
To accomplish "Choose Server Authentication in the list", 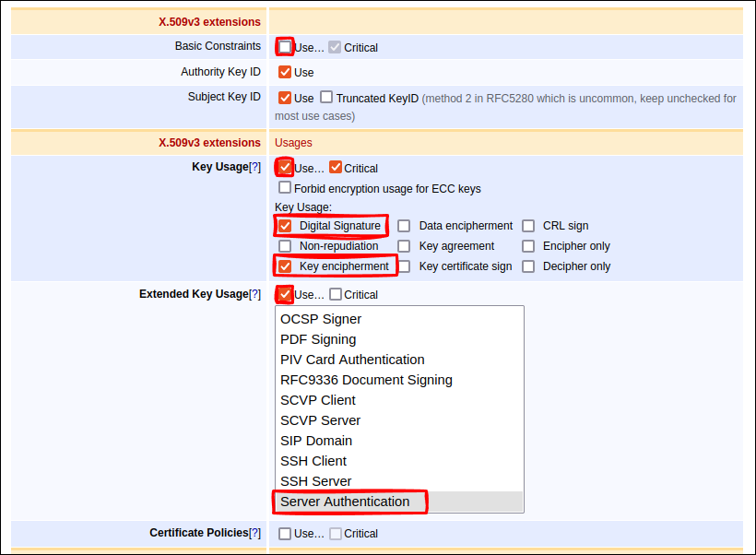I will click(x=345, y=502).
